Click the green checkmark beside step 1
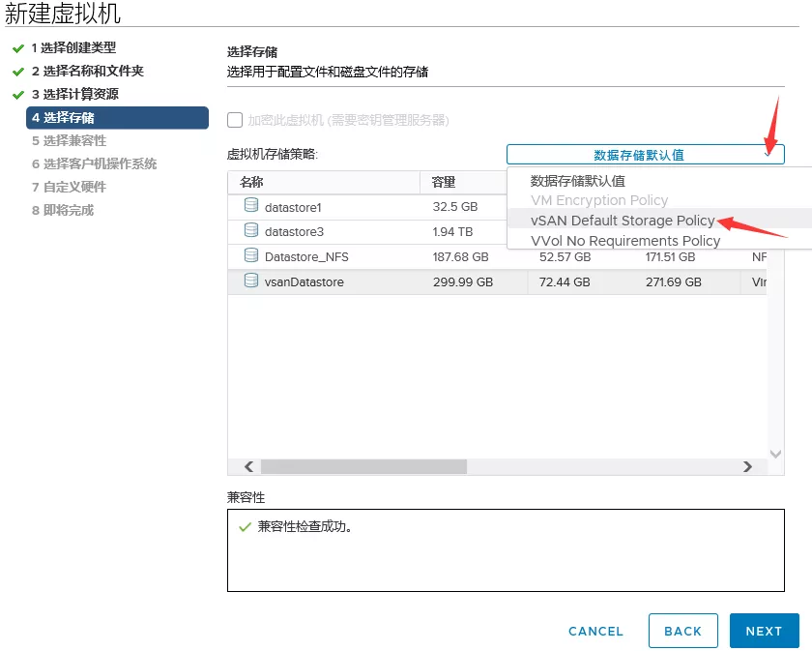Screen dimensions: 812x651 (18, 48)
